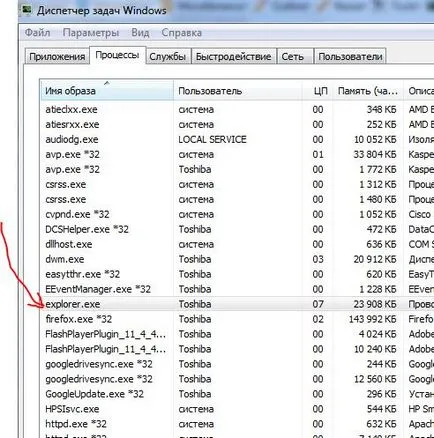The height and width of the screenshot is (438, 434).
Task: Click CPU value 07 for explorer.exe
Action: click(x=318, y=304)
